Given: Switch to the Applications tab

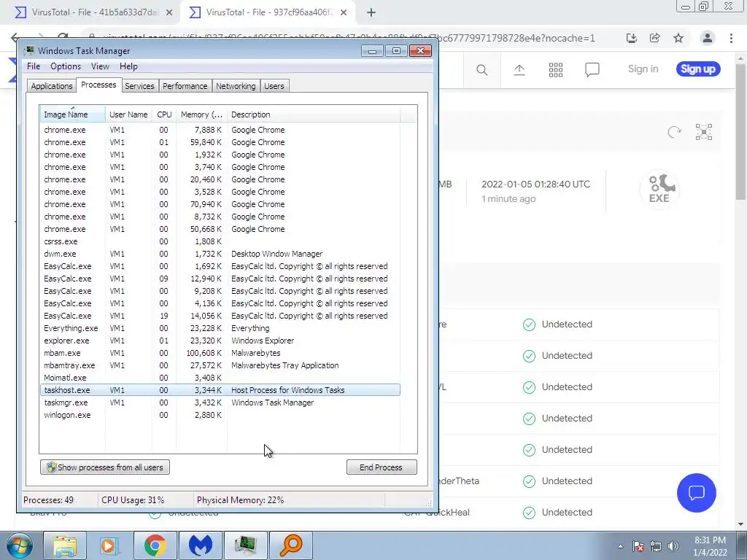Looking at the screenshot, I should 52,86.
